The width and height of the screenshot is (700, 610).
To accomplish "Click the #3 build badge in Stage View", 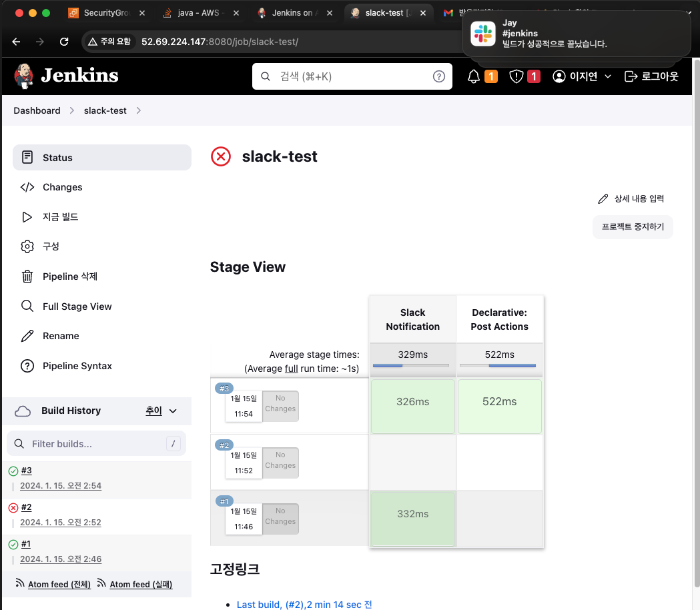I will click(224, 389).
